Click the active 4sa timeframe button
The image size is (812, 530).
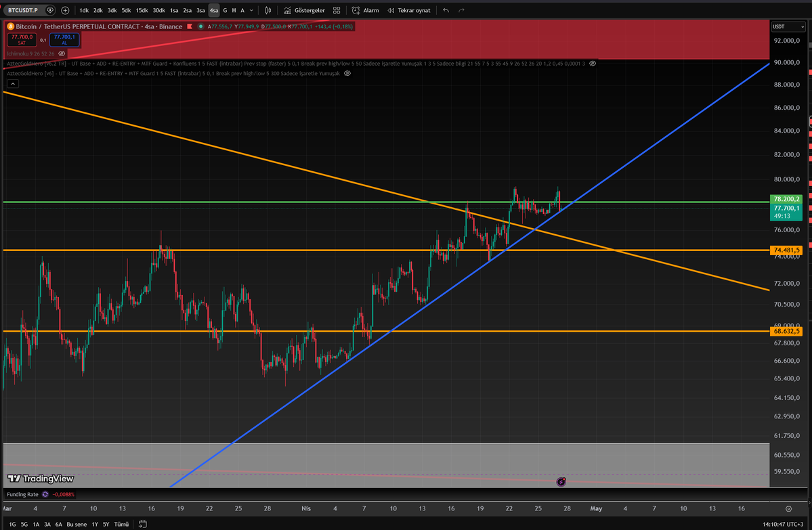tap(214, 10)
